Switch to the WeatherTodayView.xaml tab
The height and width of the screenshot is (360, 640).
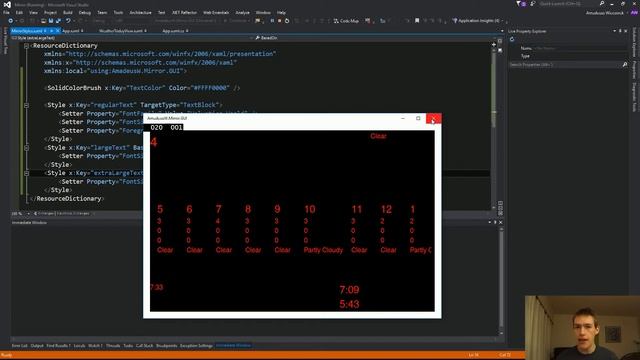[122, 31]
